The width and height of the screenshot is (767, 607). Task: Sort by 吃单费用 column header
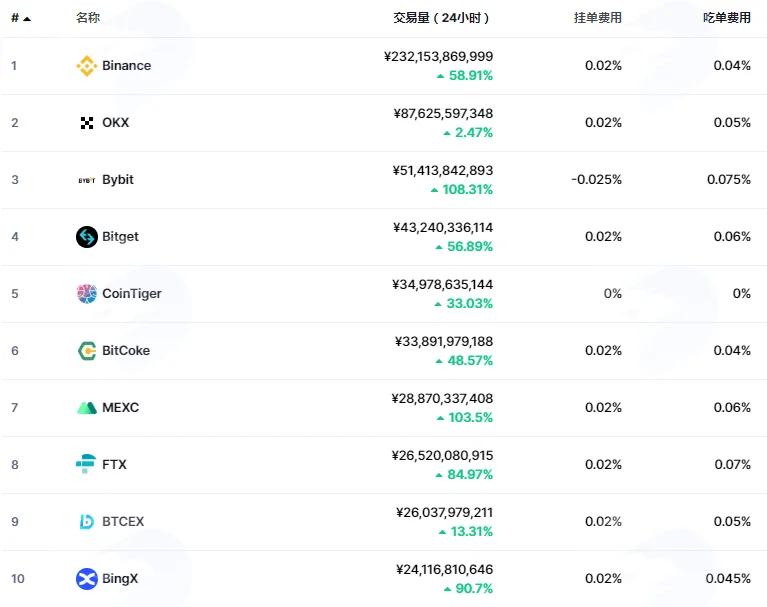pos(726,18)
